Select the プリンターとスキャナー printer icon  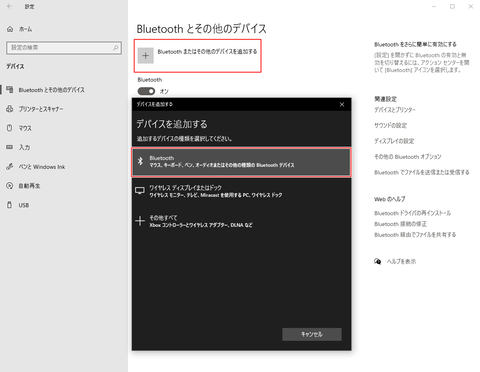(x=10, y=109)
